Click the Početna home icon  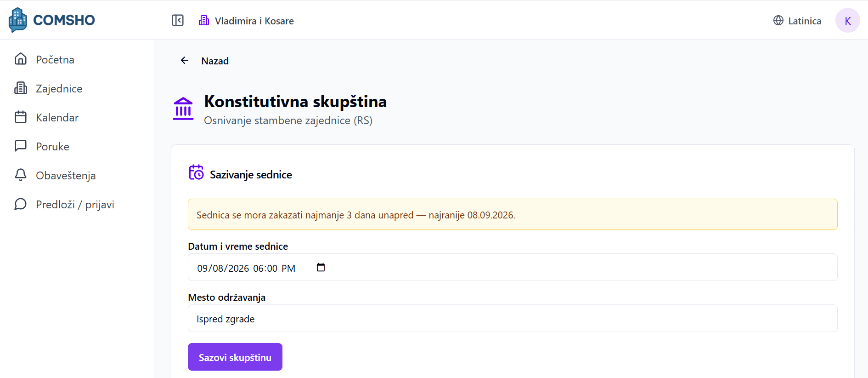[x=21, y=59]
